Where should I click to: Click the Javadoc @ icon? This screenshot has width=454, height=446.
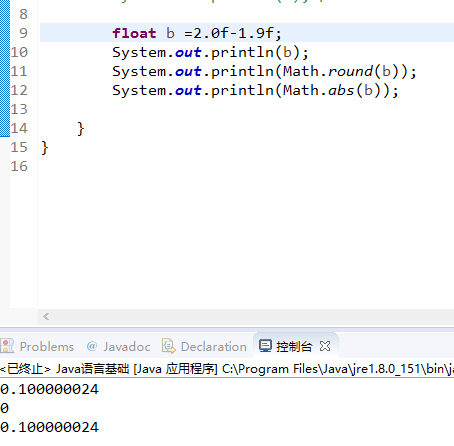pos(92,346)
